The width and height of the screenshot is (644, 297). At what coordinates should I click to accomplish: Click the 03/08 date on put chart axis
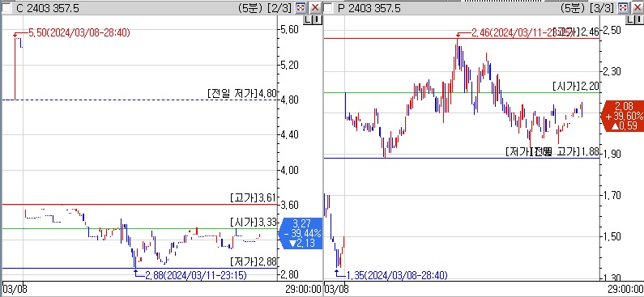[x=335, y=289]
